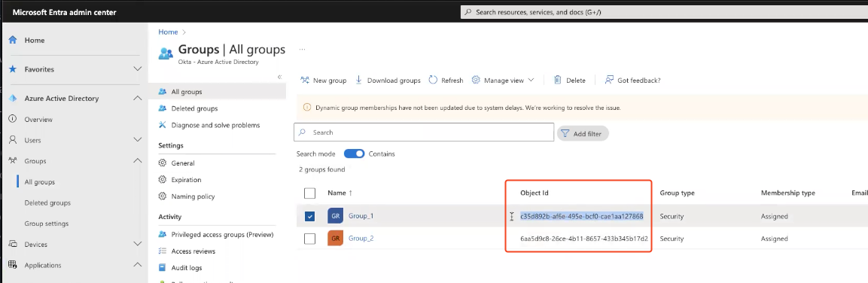868x283 pixels.
Task: Click the Group_1 highlighted Object Id
Action: [x=582, y=216]
